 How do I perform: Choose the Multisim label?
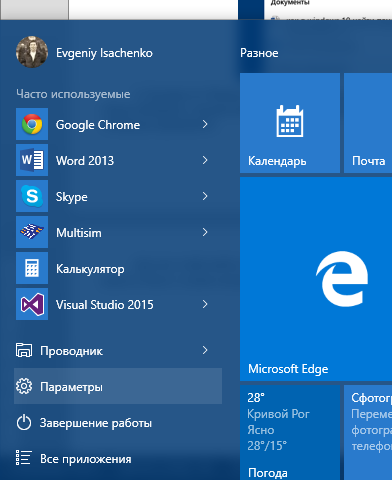pyautogui.click(x=79, y=233)
